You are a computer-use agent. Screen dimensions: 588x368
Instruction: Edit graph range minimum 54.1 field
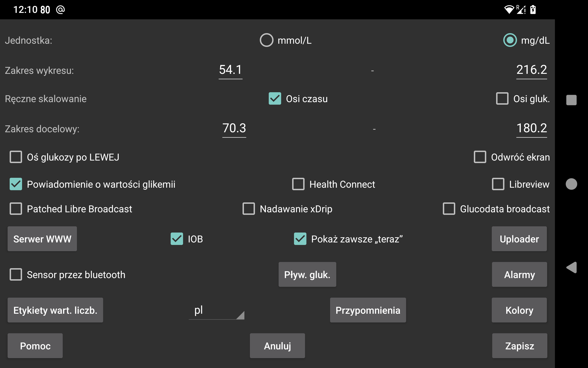pos(230,70)
